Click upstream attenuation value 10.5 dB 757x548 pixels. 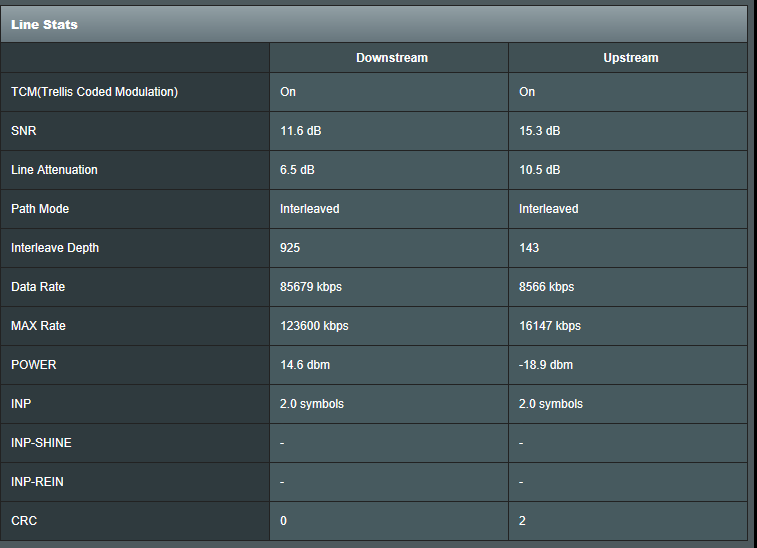click(539, 170)
